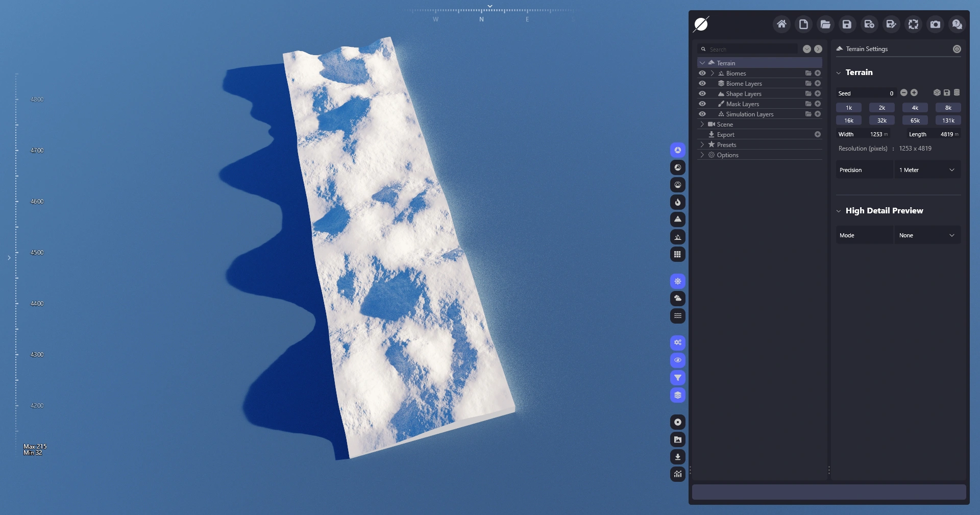980x515 pixels.
Task: Open the Precision dropdown
Action: pyautogui.click(x=927, y=170)
